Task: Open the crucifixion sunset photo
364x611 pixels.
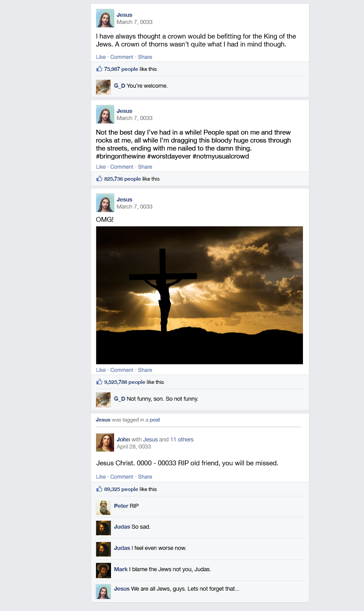Action: coord(199,295)
